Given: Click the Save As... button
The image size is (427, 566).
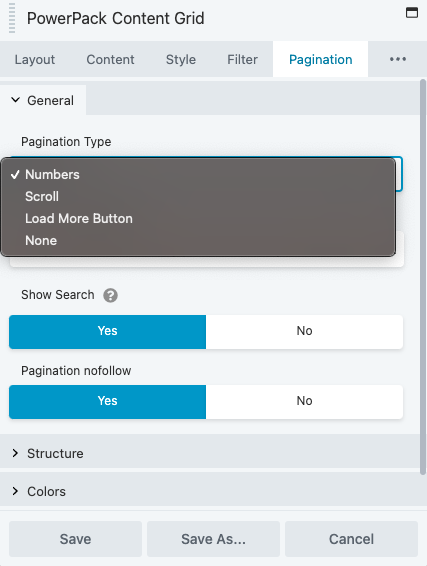Looking at the screenshot, I should pyautogui.click(x=213, y=539).
